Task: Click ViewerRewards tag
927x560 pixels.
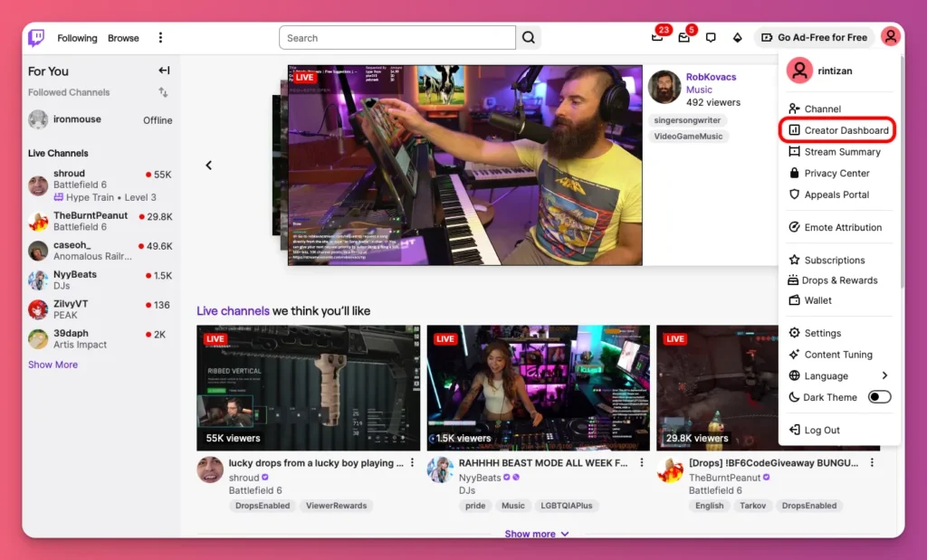Action: pyautogui.click(x=337, y=506)
